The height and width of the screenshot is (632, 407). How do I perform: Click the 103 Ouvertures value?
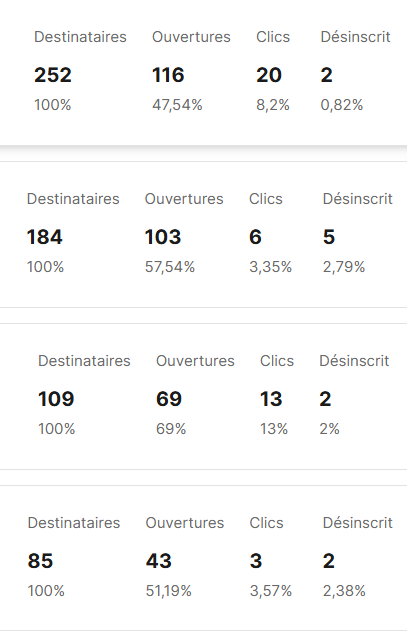pos(163,237)
